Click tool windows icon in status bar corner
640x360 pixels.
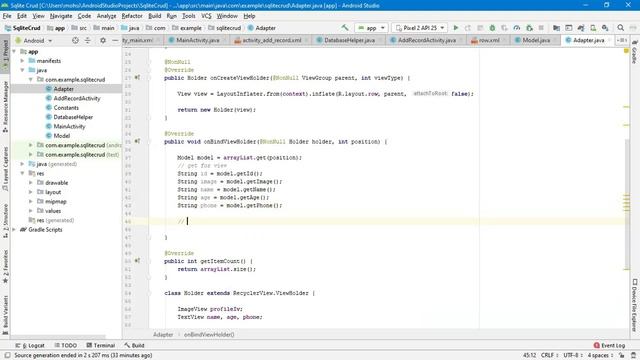[7, 356]
